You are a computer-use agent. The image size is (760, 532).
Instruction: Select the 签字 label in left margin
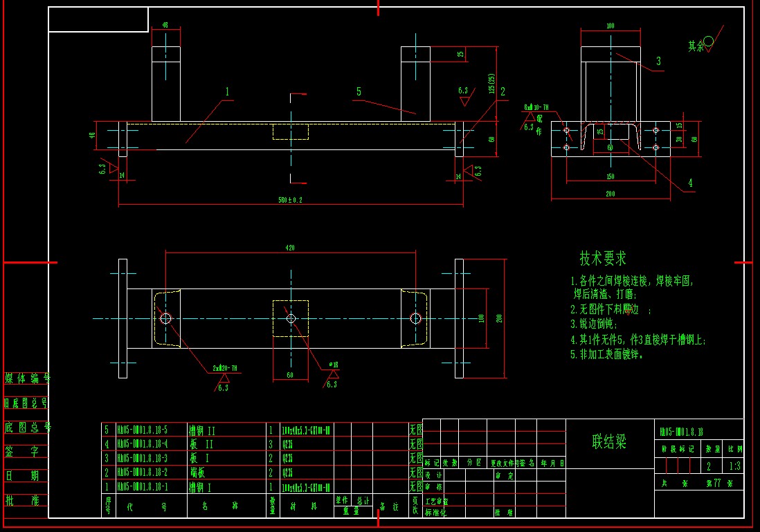tap(22, 452)
